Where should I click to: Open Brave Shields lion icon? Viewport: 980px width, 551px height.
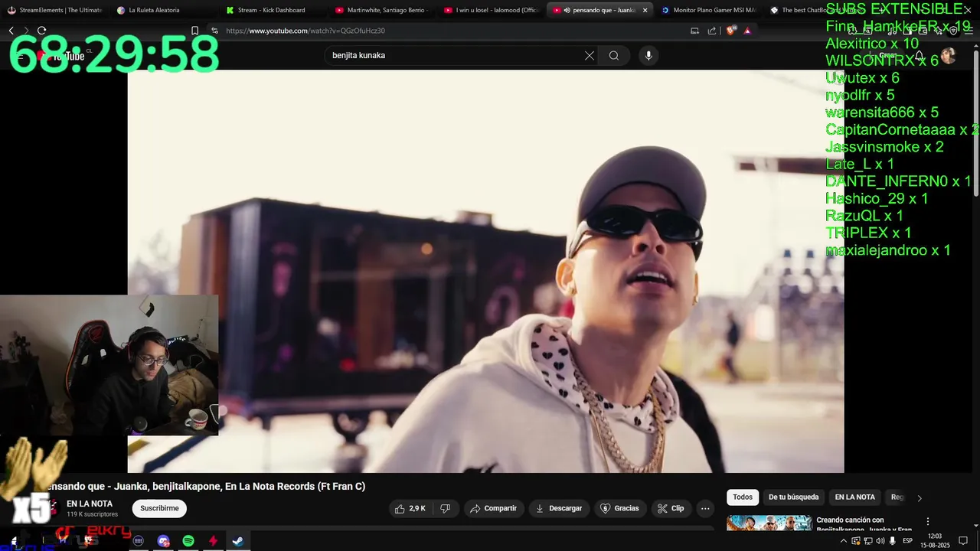coord(730,31)
